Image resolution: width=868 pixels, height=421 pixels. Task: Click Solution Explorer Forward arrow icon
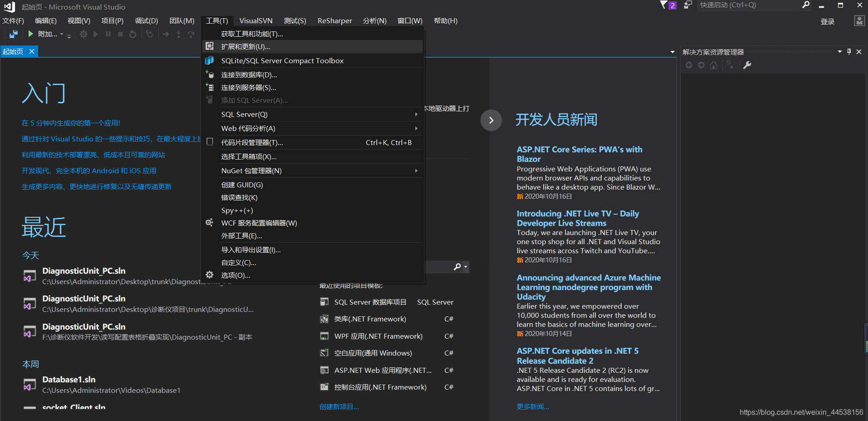coord(701,65)
